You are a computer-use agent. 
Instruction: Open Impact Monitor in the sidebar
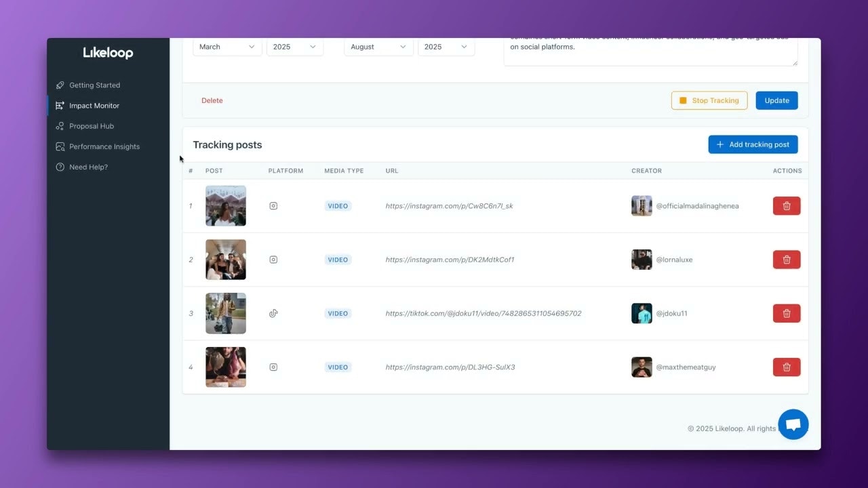click(94, 106)
